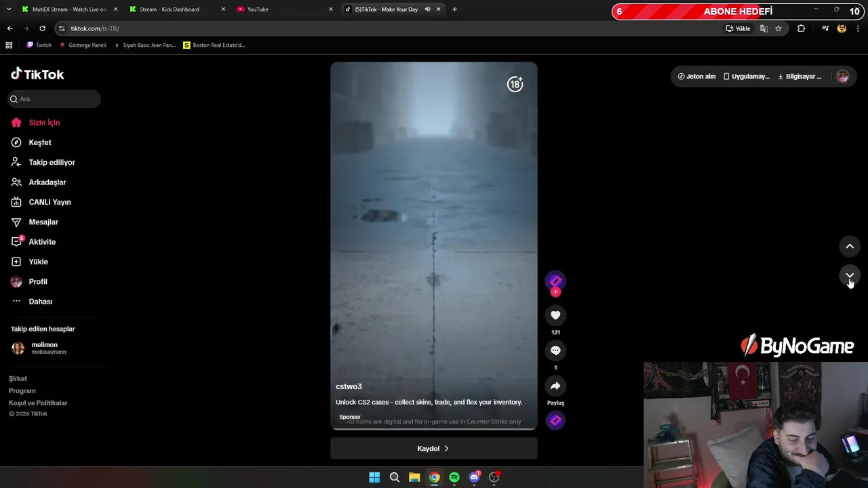868x488 pixels.
Task: Open cstwo3 avatar beside the video
Action: [x=555, y=281]
